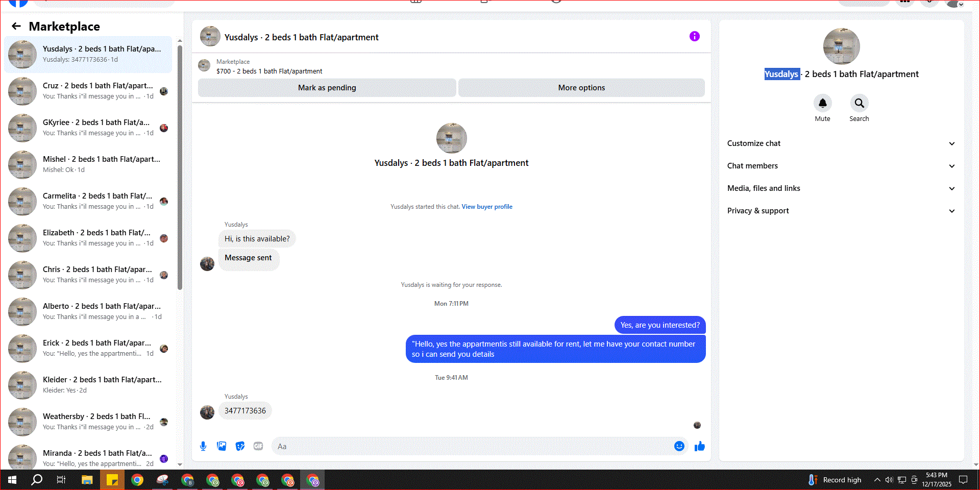This screenshot has width=980, height=490.
Task: Click Marketplace listing thumbnail in header bar
Action: pos(204,65)
